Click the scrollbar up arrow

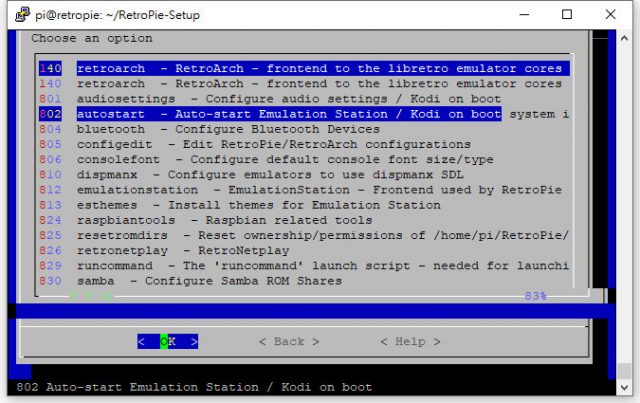pyautogui.click(x=624, y=38)
